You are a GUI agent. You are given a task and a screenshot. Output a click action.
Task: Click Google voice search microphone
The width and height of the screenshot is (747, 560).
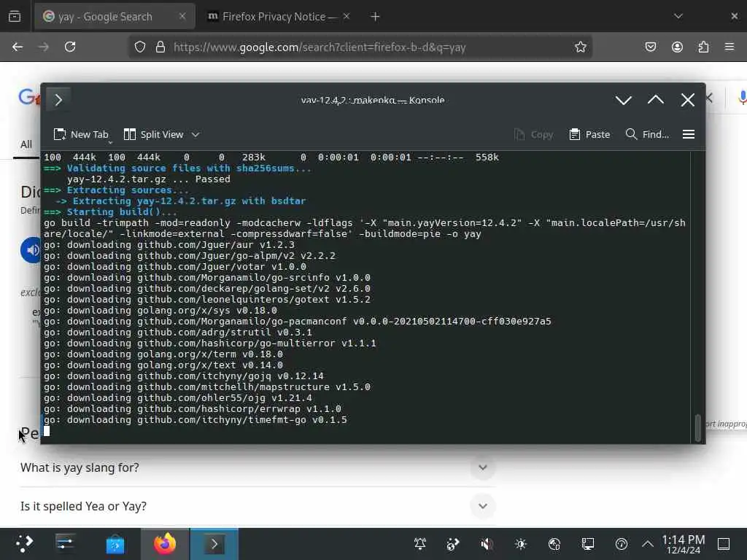(x=742, y=98)
